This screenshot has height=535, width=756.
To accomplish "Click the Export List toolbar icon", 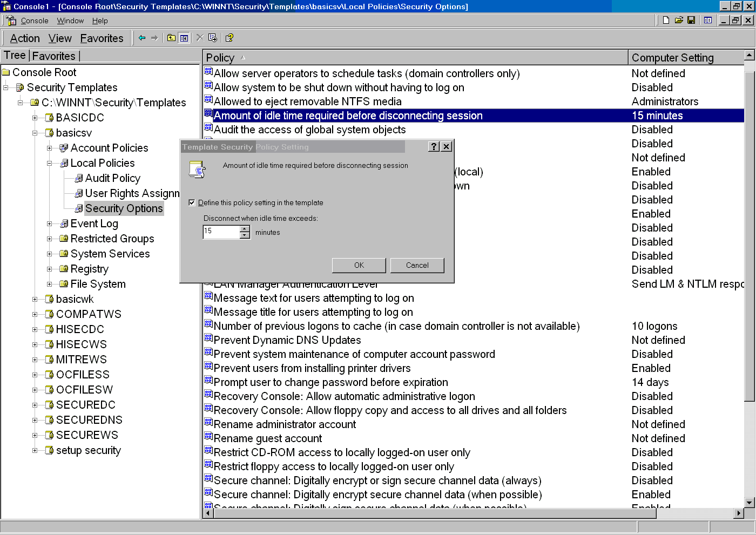I will click(213, 38).
